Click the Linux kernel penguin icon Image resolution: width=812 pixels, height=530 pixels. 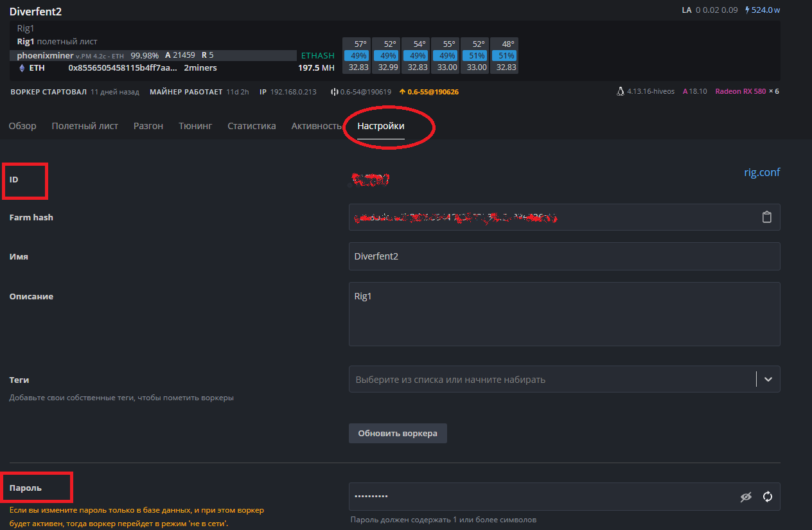pyautogui.click(x=620, y=92)
